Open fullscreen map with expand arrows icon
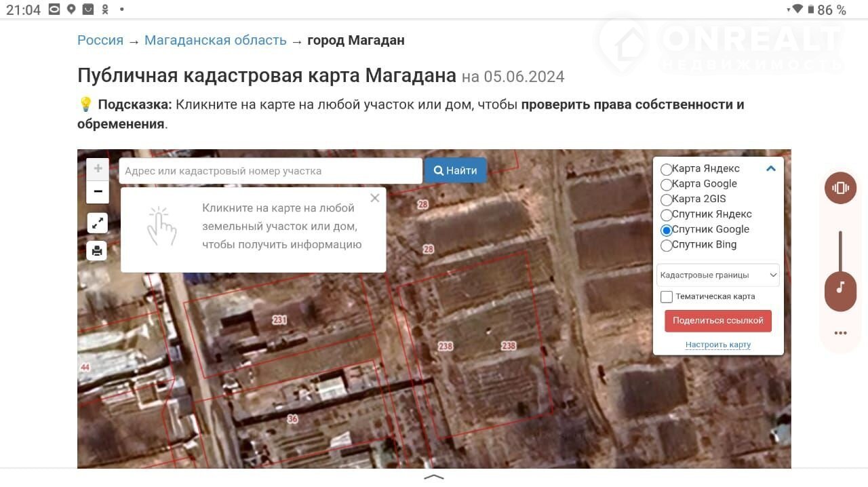The height and width of the screenshot is (487, 868). click(x=98, y=222)
